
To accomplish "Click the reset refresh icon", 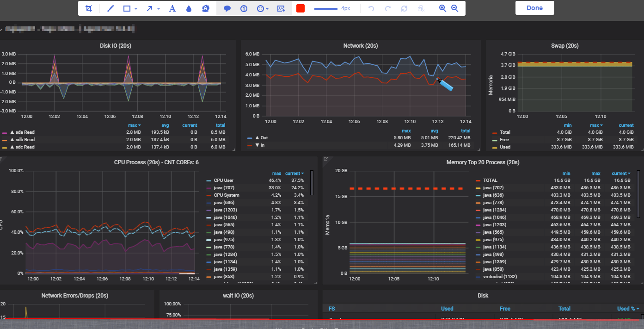I will (x=405, y=8).
